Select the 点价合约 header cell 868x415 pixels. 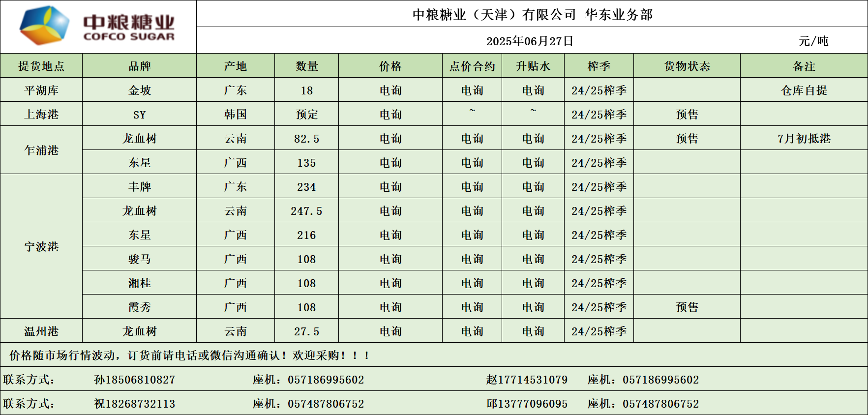[472, 66]
